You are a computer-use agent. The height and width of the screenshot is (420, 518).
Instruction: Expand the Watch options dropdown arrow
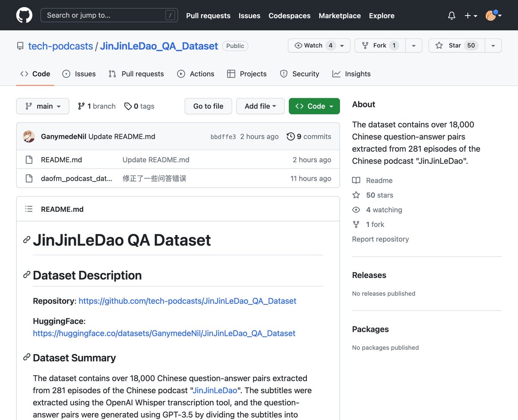click(342, 45)
